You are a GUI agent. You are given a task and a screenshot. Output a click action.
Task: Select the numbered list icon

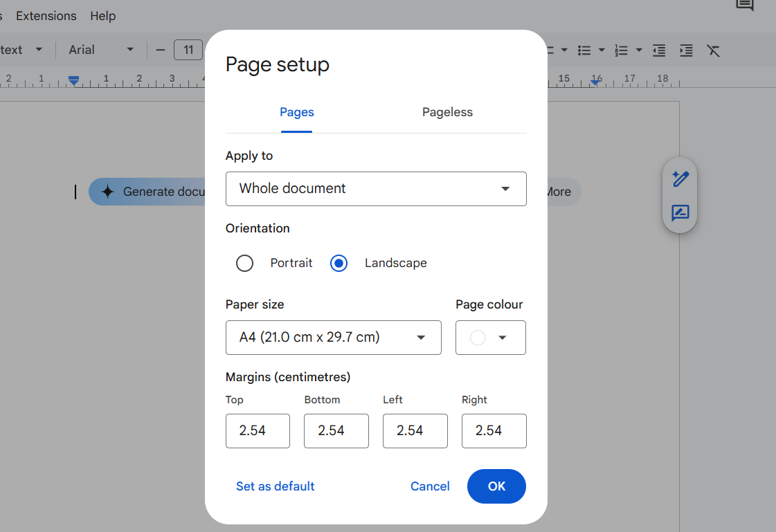click(622, 50)
